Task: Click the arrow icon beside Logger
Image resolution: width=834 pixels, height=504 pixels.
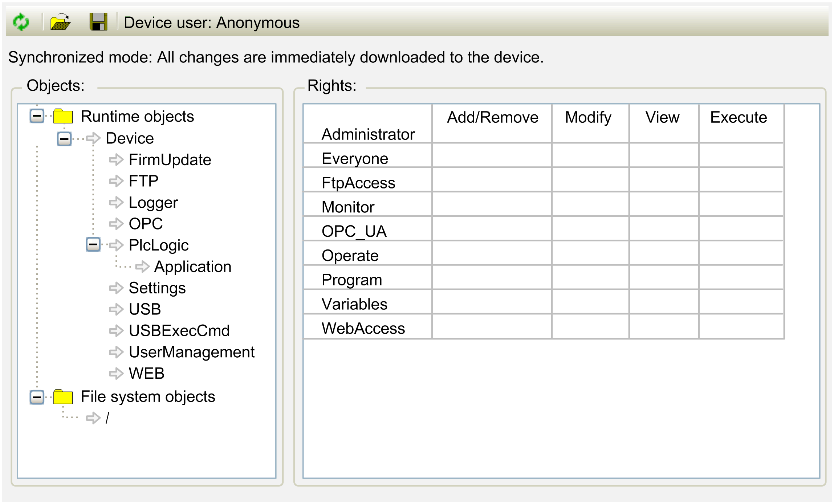Action: tap(116, 202)
